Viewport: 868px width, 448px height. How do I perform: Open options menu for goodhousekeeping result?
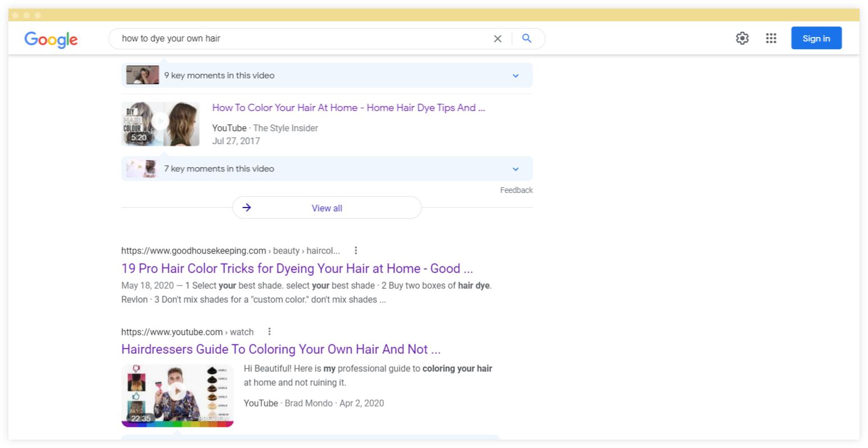356,251
